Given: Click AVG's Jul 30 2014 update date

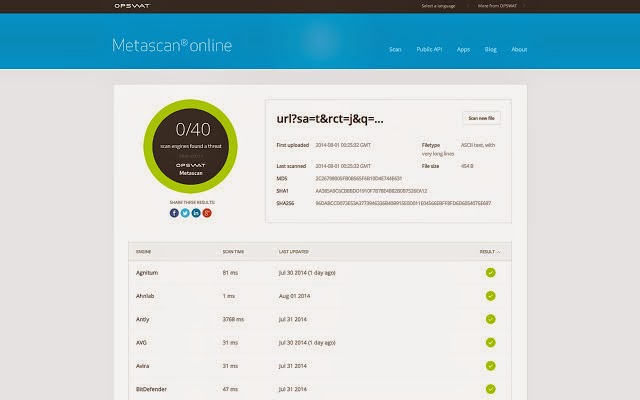Looking at the screenshot, I should (x=307, y=342).
